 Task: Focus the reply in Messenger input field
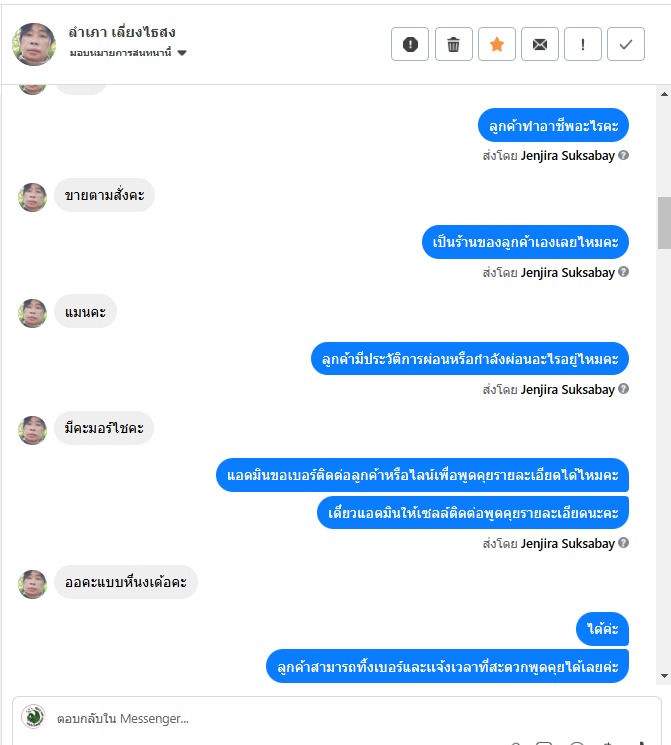(x=352, y=718)
